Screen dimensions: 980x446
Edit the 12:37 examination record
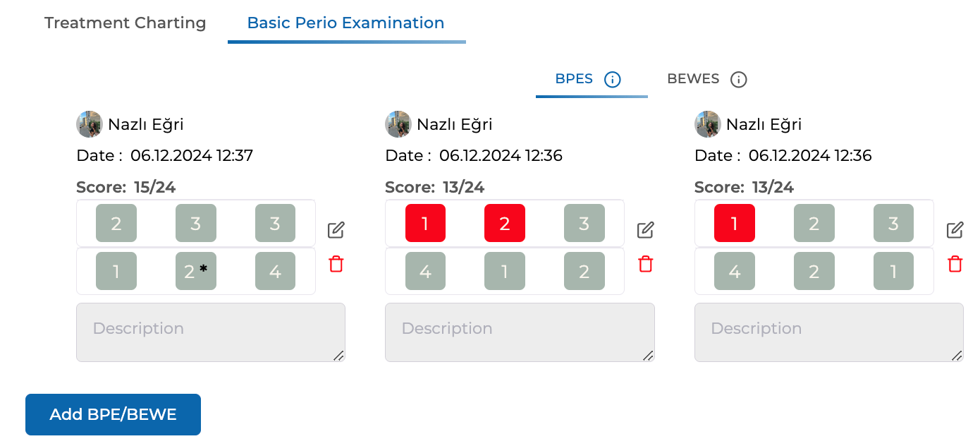pyautogui.click(x=336, y=230)
